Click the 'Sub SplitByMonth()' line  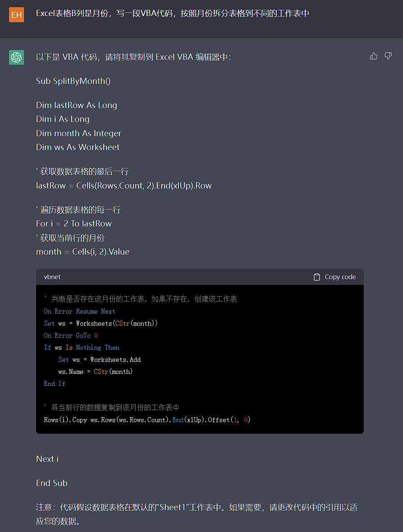point(73,81)
